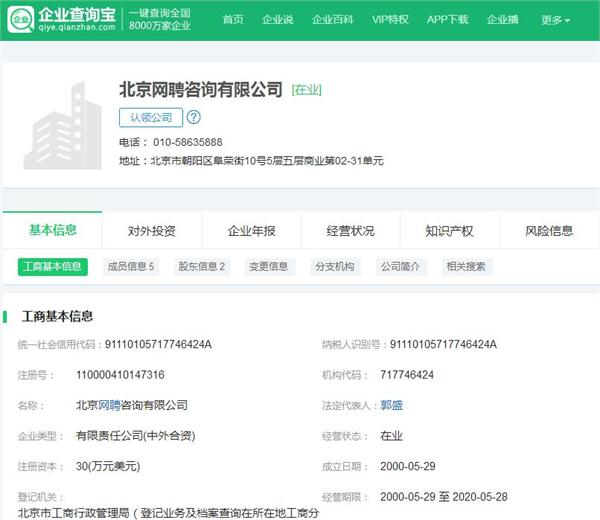Click the phone number 010-58635888

pyautogui.click(x=188, y=142)
